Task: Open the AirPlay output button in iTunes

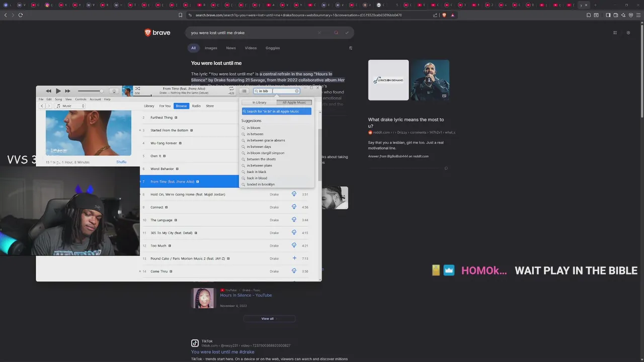Action: pyautogui.click(x=114, y=91)
